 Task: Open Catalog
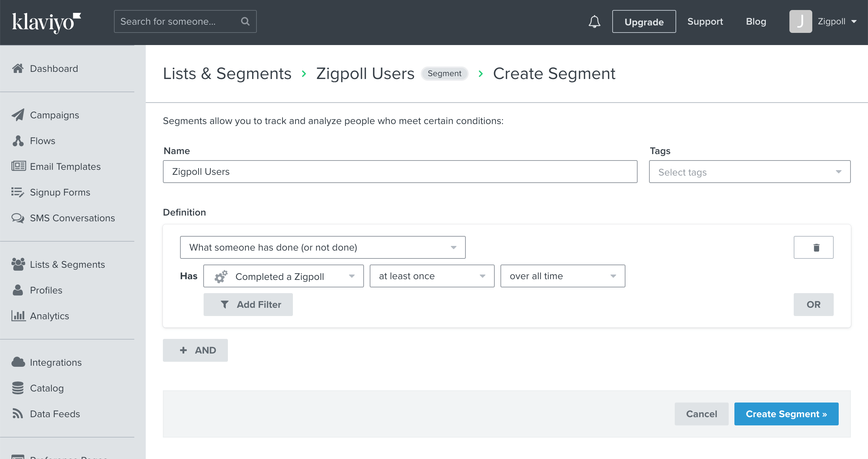47,388
